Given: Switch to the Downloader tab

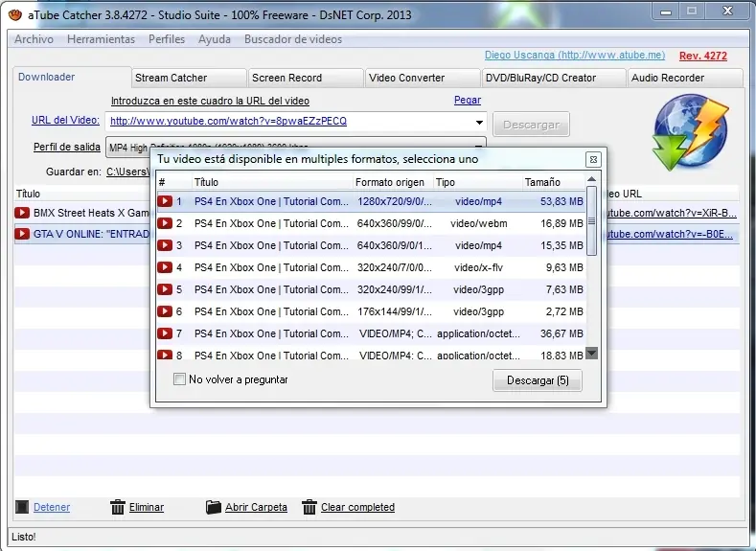Looking at the screenshot, I should point(72,77).
